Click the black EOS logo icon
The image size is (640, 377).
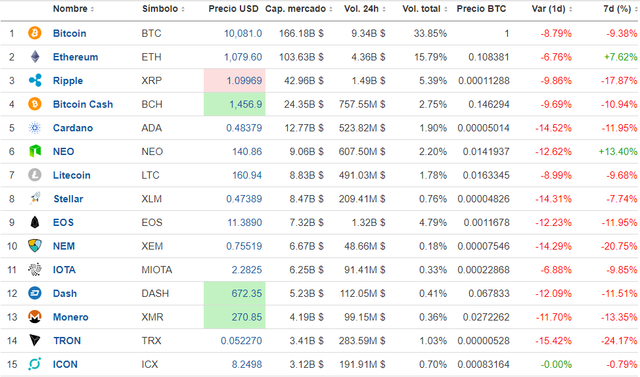point(35,222)
